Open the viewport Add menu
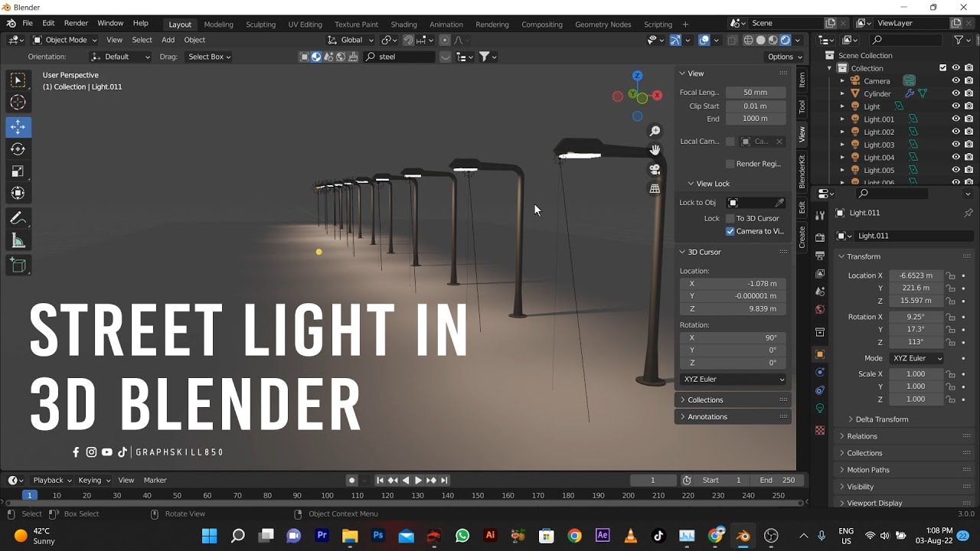 pyautogui.click(x=168, y=40)
